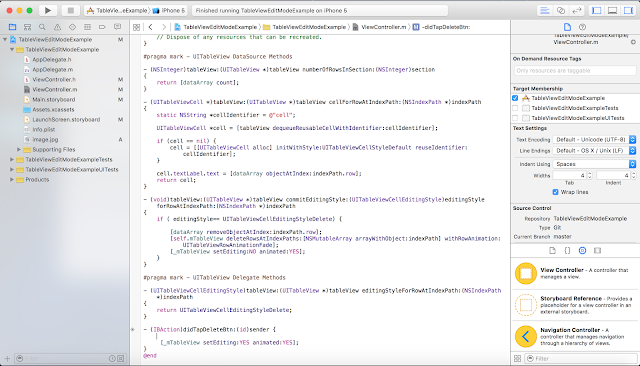Choose iPhone 5 run destination
The image size is (640, 366).
click(x=169, y=11)
